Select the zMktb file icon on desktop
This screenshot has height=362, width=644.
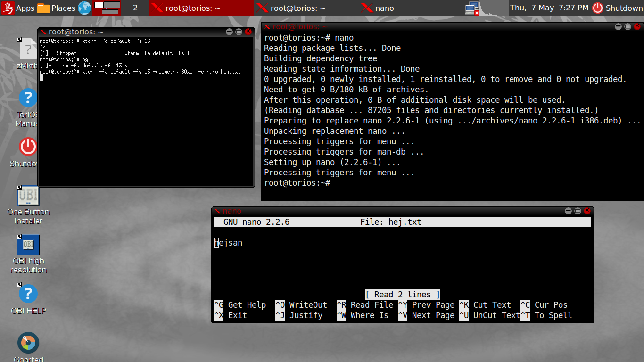pyautogui.click(x=28, y=49)
